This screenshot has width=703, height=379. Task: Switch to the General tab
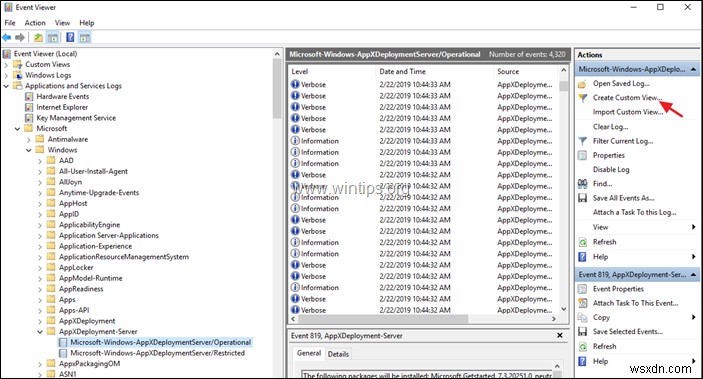pos(309,353)
